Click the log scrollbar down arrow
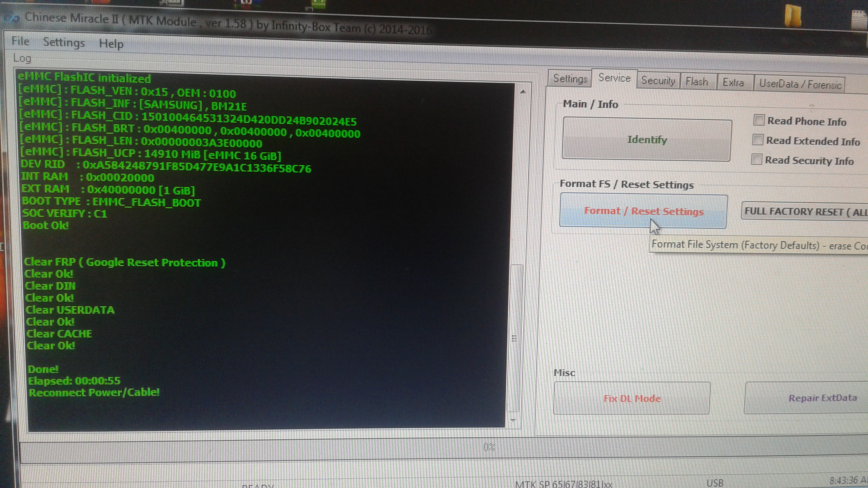 pyautogui.click(x=513, y=420)
